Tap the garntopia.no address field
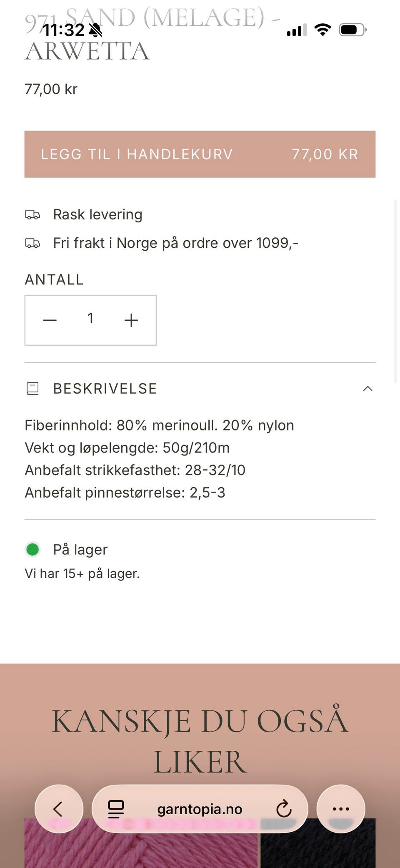Image resolution: width=400 pixels, height=868 pixels. [x=199, y=809]
